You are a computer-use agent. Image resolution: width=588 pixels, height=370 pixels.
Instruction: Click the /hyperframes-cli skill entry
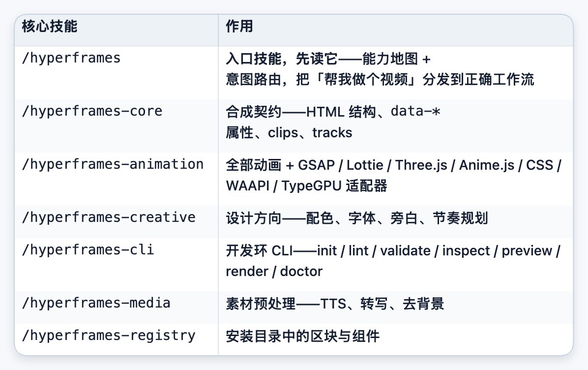pos(88,250)
